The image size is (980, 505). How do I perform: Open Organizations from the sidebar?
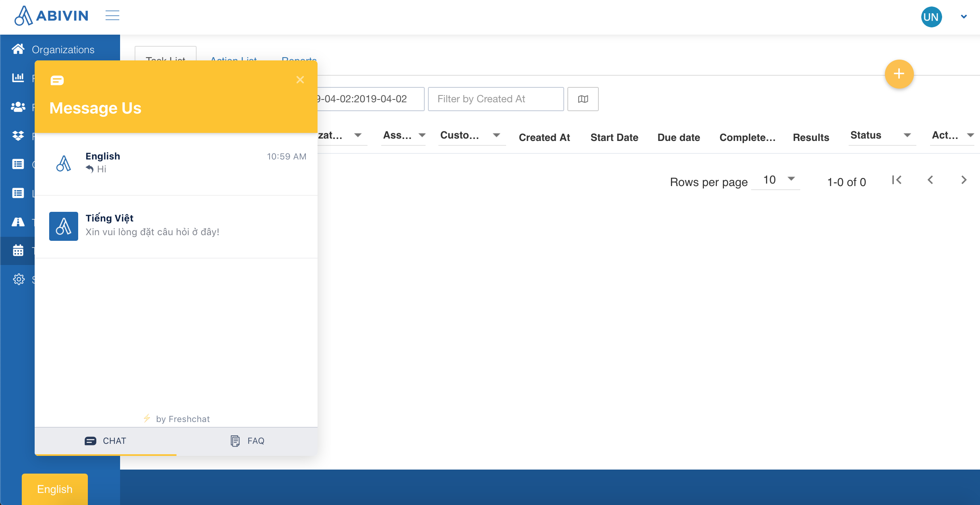[62, 50]
